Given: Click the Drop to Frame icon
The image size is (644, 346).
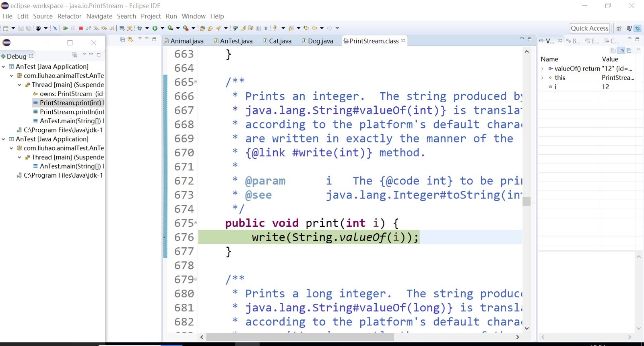Looking at the screenshot, I should click(122, 28).
